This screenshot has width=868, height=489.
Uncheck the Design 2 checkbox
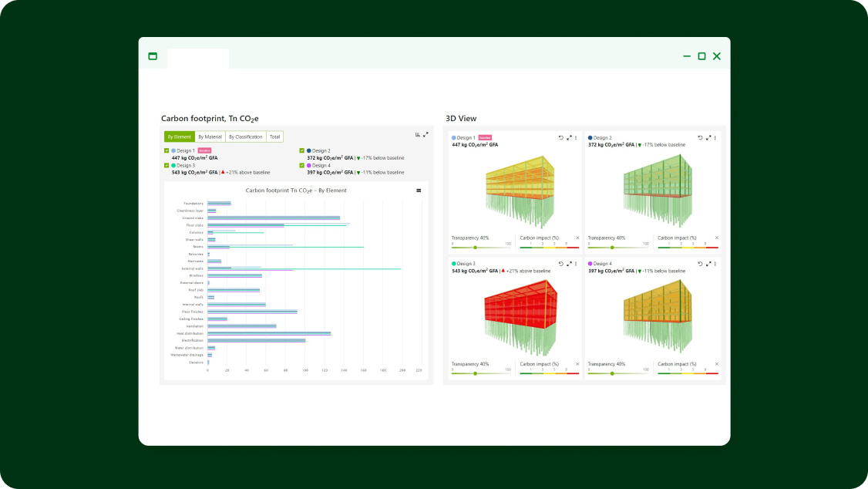coord(302,151)
